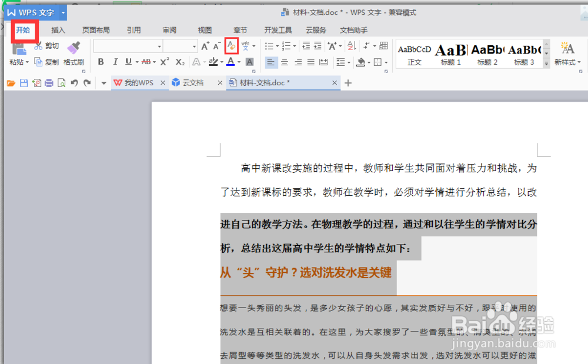Toggle italic formatting
The image size is (588, 364).
coord(115,62)
